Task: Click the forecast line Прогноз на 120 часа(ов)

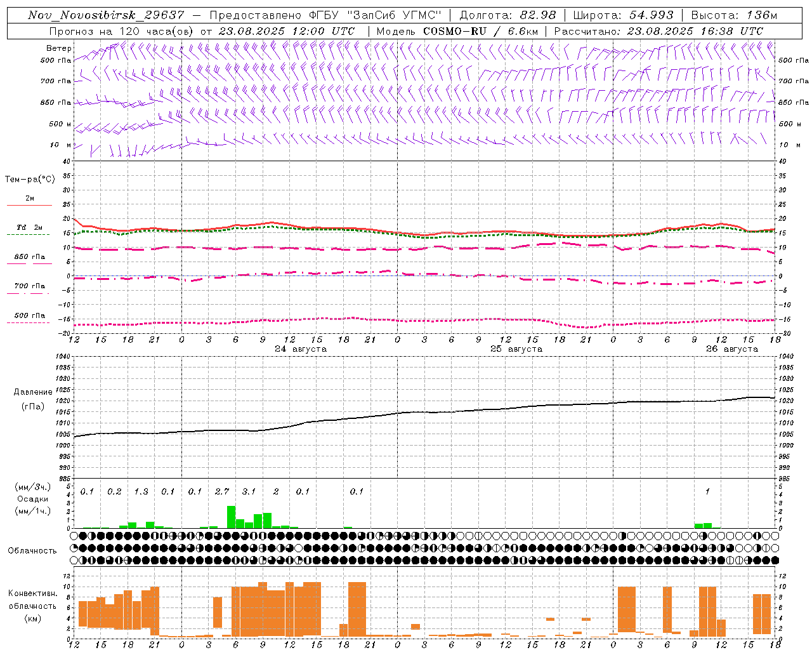Action: (122, 31)
